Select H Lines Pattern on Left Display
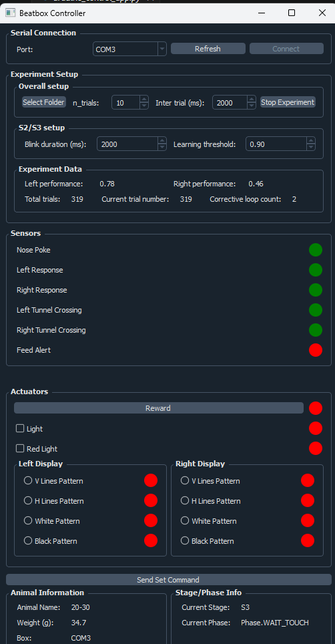Screen dimensions: 335x644 (28, 500)
